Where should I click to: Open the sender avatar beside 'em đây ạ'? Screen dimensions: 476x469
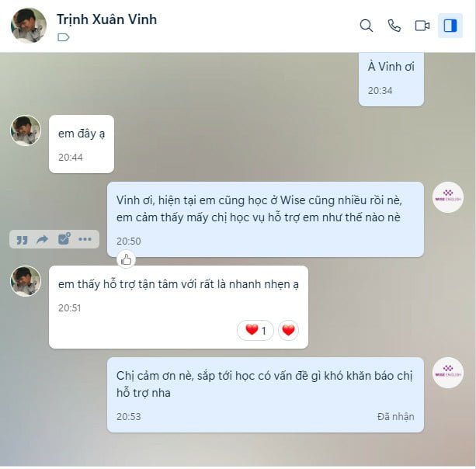pos(26,130)
